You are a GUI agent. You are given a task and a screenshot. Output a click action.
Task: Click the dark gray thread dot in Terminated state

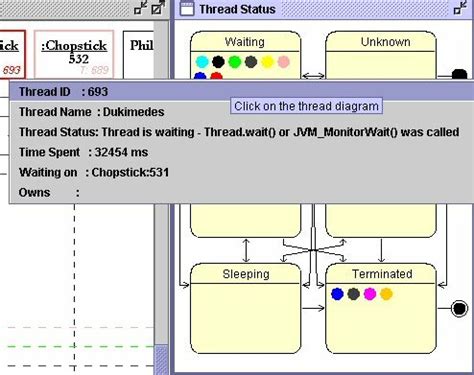pos(354,294)
